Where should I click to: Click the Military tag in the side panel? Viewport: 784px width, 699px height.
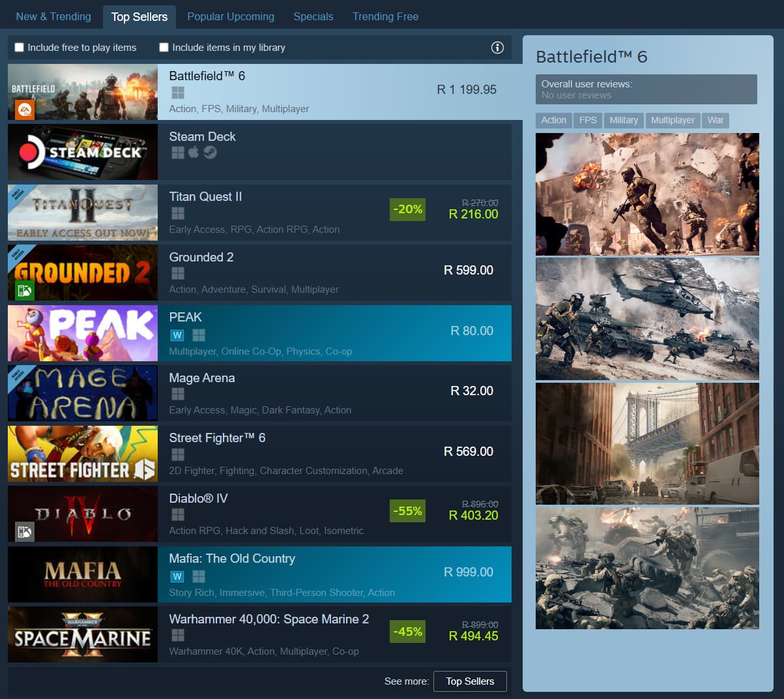pos(624,121)
